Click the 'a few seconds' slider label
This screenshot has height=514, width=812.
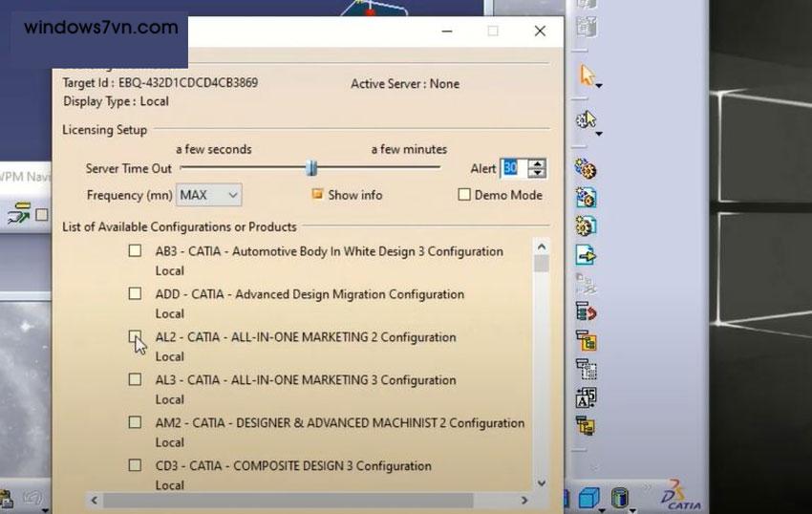[214, 149]
